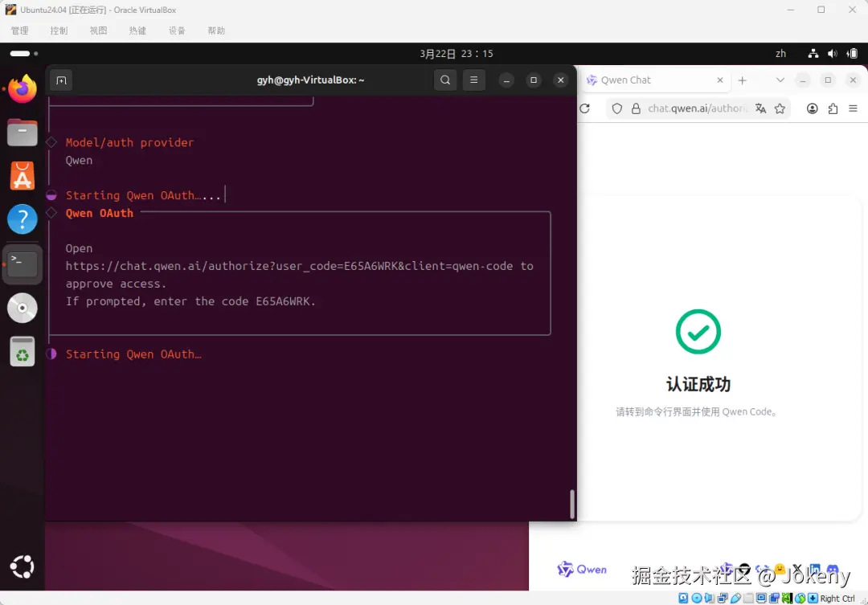Click the Right Ctrl host key label

(x=837, y=599)
